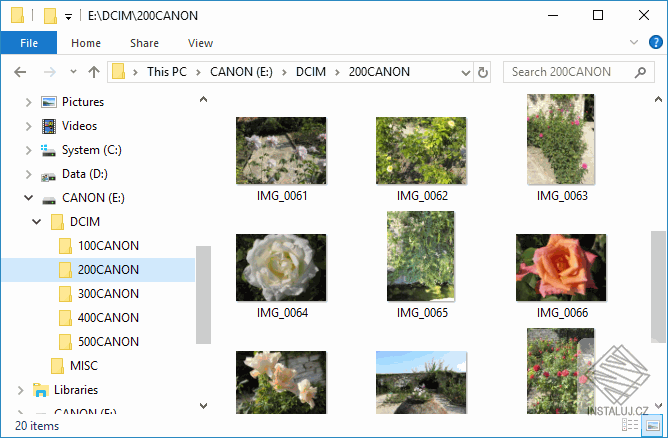Click the file list scrollbar thumb
The height and width of the screenshot is (438, 668).
pos(658,286)
